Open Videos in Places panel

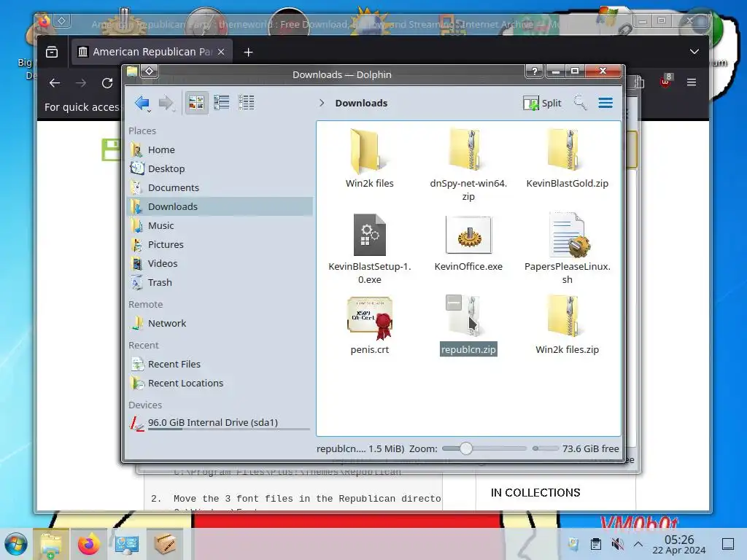point(220,263)
